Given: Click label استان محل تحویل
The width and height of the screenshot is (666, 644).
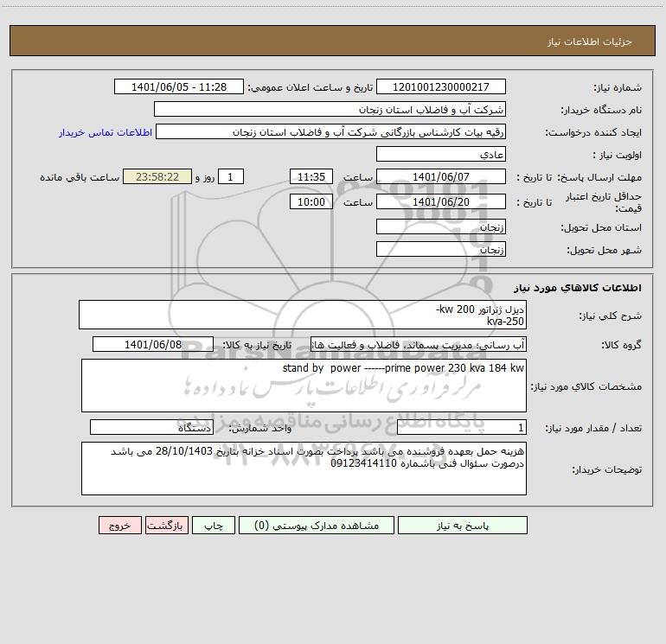Looking at the screenshot, I should [x=601, y=227].
